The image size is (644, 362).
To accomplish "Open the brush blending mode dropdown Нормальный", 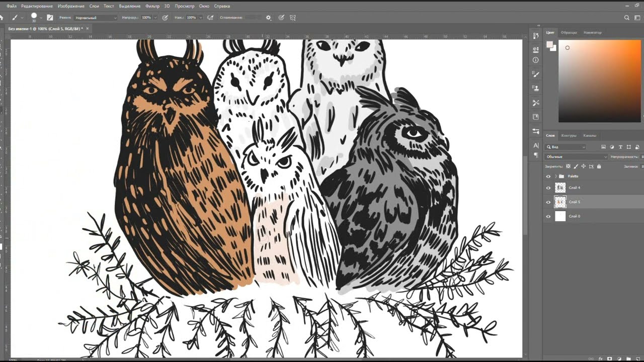I will pyautogui.click(x=96, y=17).
